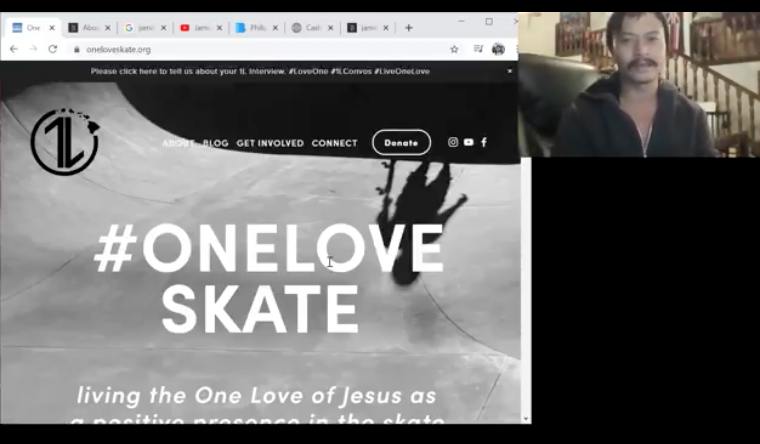Screen dimensions: 760x444
Task: Click the page scrollbar down arrow
Action: (x=526, y=419)
